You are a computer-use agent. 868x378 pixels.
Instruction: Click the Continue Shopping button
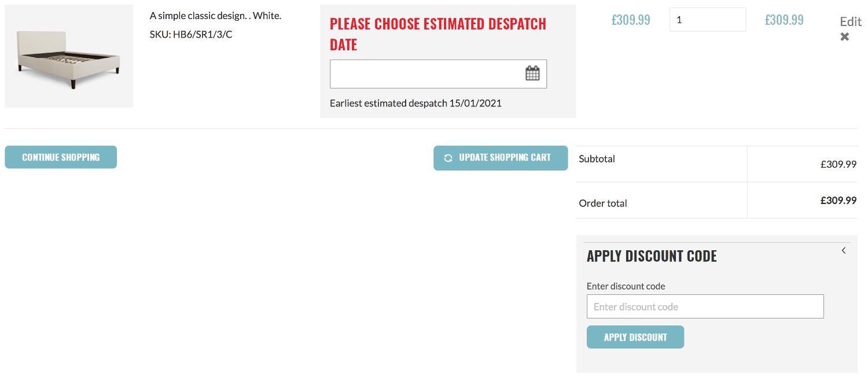pos(60,157)
